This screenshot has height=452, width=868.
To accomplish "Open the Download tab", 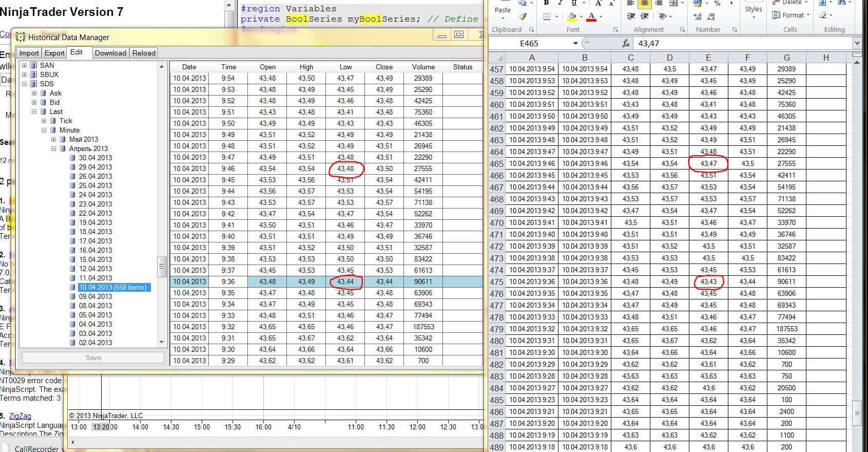I will 110,53.
